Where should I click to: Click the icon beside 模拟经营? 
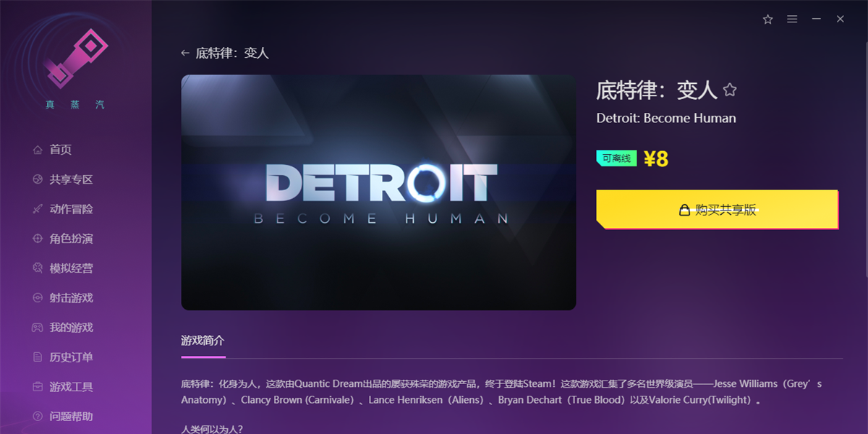38,268
